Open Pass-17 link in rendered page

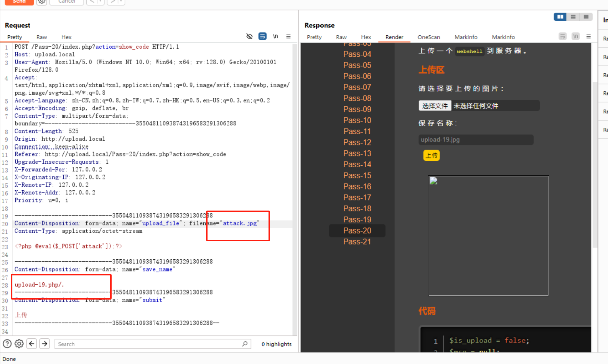[357, 198]
